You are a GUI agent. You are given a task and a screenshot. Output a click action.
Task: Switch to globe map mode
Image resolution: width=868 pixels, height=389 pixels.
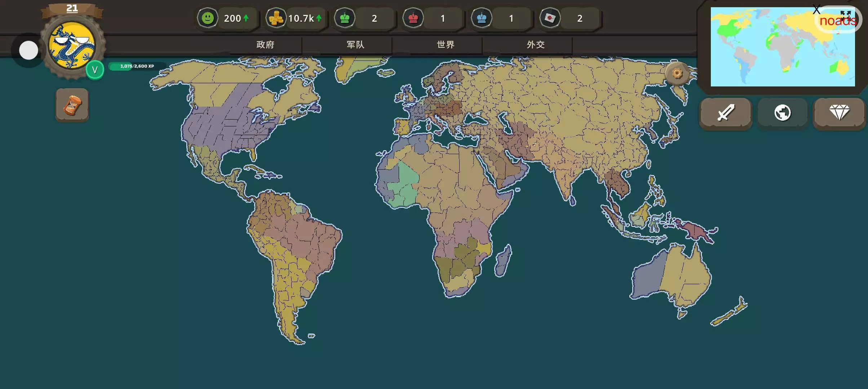(782, 113)
